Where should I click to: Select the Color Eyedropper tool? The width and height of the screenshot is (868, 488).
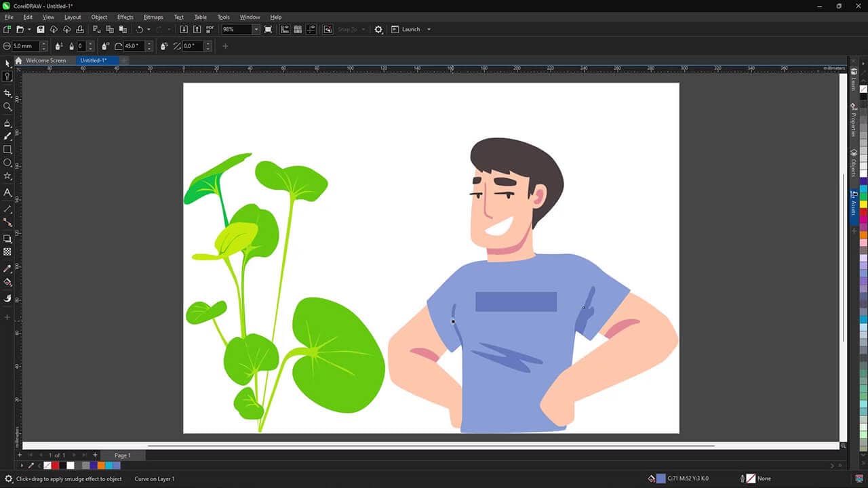click(x=7, y=269)
